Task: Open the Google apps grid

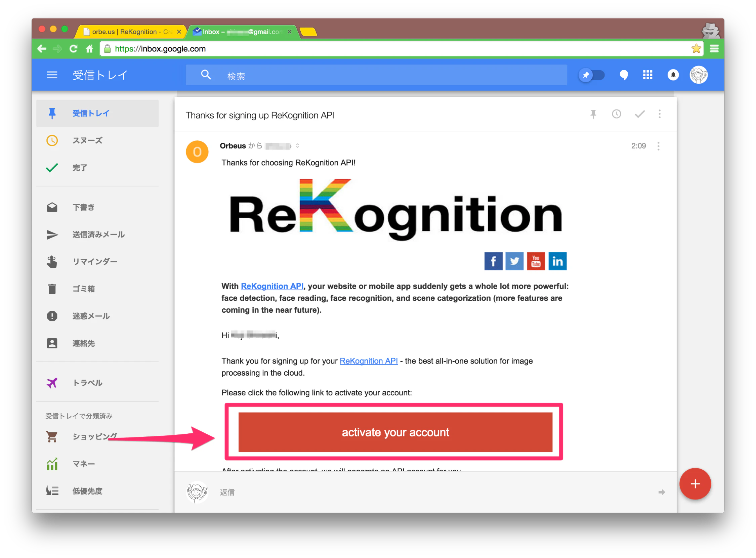Action: click(647, 75)
